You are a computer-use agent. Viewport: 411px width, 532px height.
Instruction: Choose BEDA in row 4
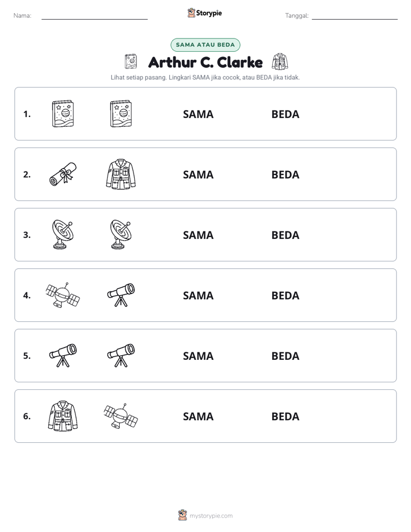285,295
